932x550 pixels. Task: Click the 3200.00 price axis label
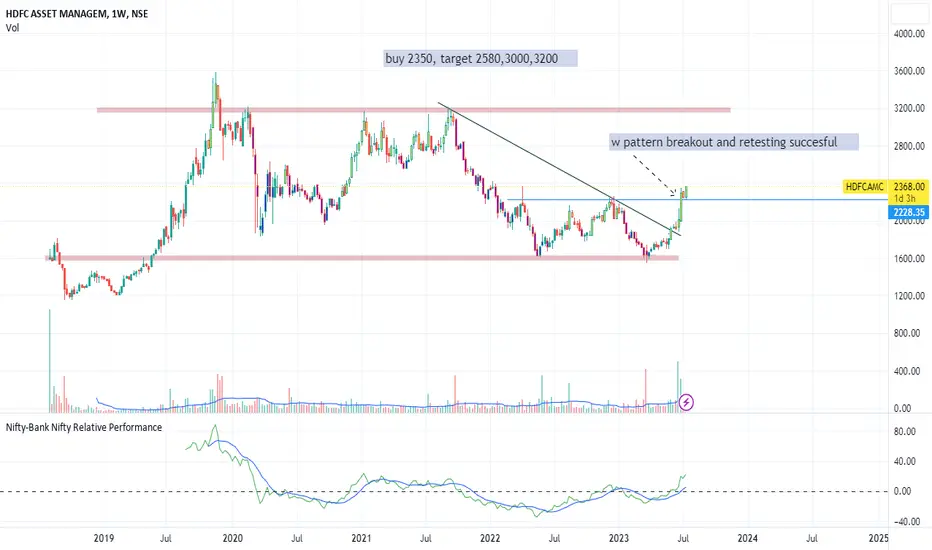pyautogui.click(x=909, y=108)
